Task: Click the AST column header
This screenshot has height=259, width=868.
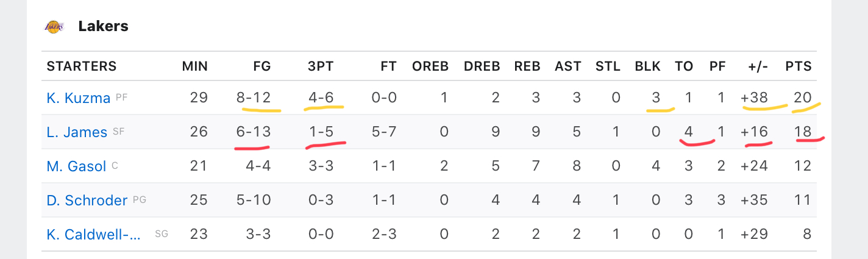Action: click(x=567, y=66)
